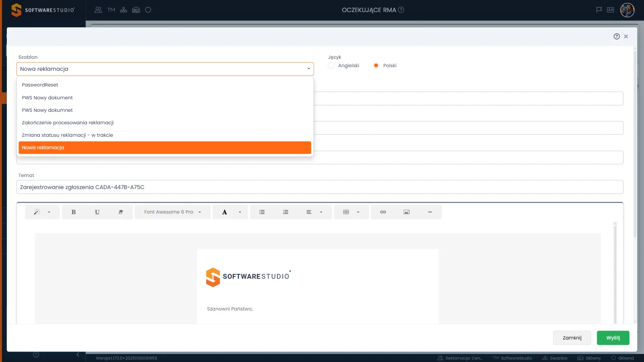Insert a link in the editor

383,212
